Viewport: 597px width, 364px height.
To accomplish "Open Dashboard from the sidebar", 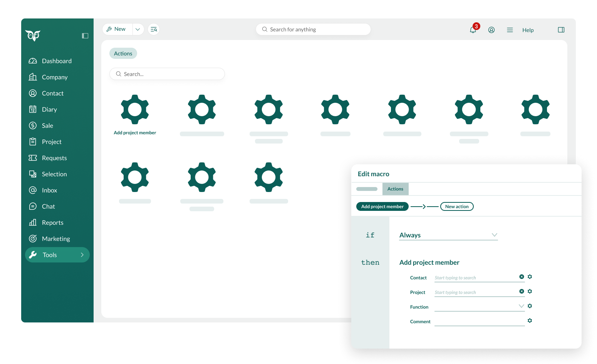I will coord(57,61).
